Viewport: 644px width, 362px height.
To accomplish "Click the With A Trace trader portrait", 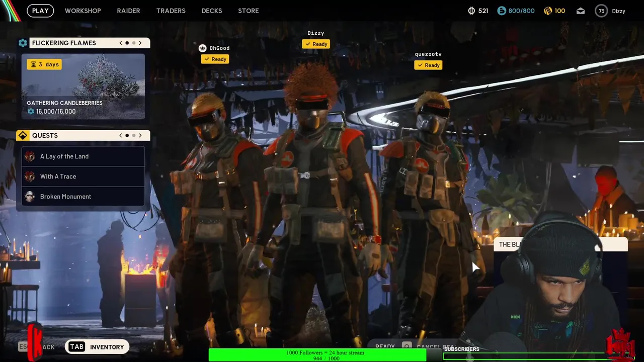I will 30,176.
